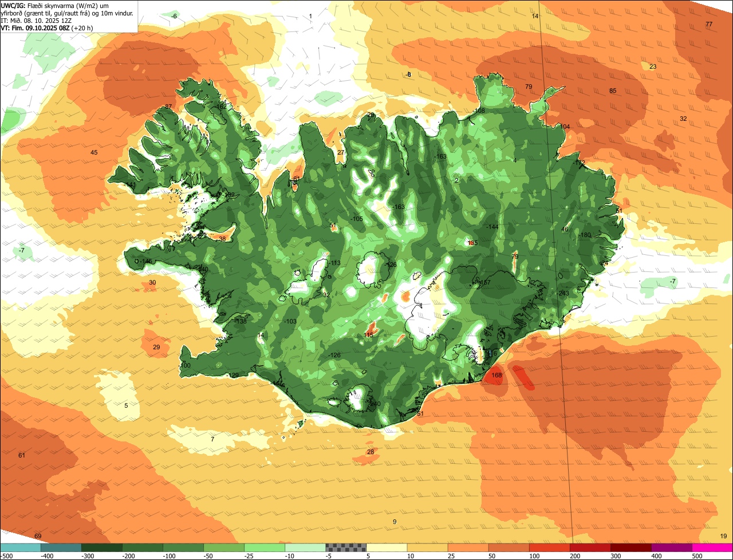733x560 pixels.
Task: Click the 77 value in the top-right corner
Action: 709,25
